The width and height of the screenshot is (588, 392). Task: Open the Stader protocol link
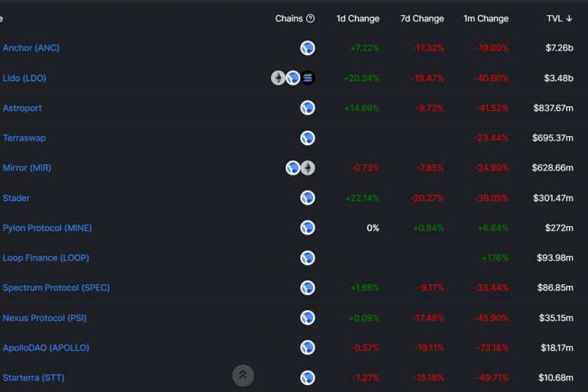click(16, 198)
